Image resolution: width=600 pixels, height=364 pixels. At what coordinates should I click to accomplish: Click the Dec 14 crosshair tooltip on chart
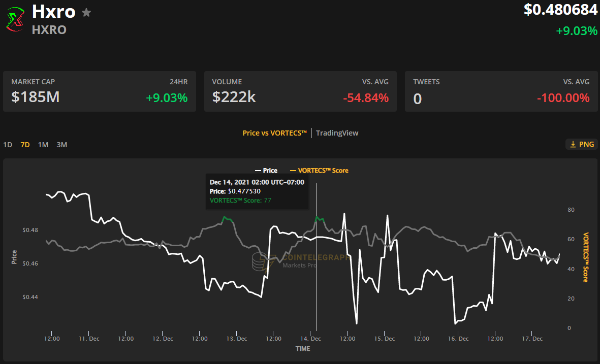coord(257,191)
